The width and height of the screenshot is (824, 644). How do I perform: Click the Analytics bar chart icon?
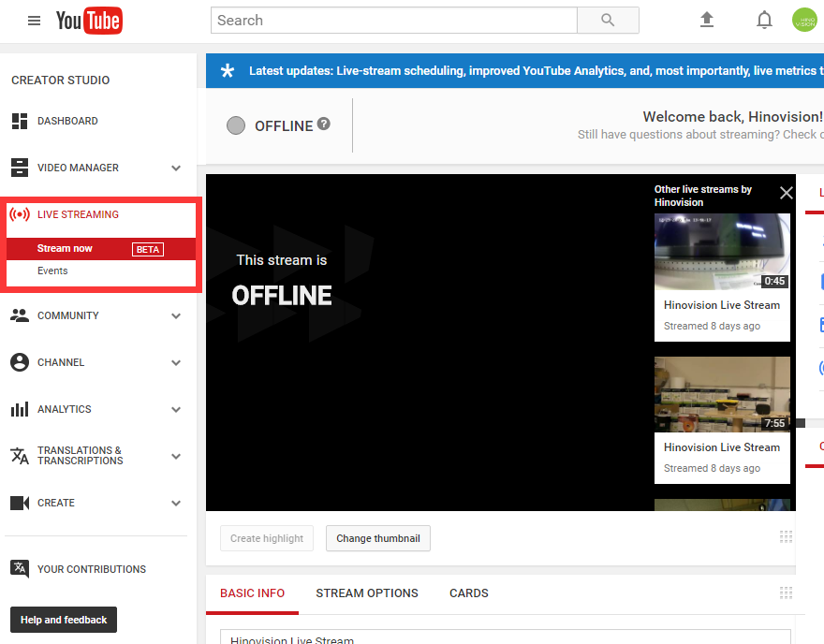pos(20,409)
